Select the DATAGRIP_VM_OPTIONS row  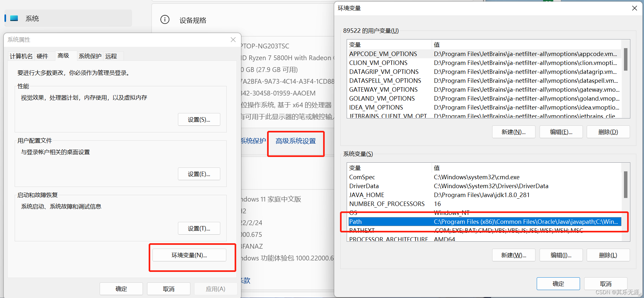click(485, 72)
